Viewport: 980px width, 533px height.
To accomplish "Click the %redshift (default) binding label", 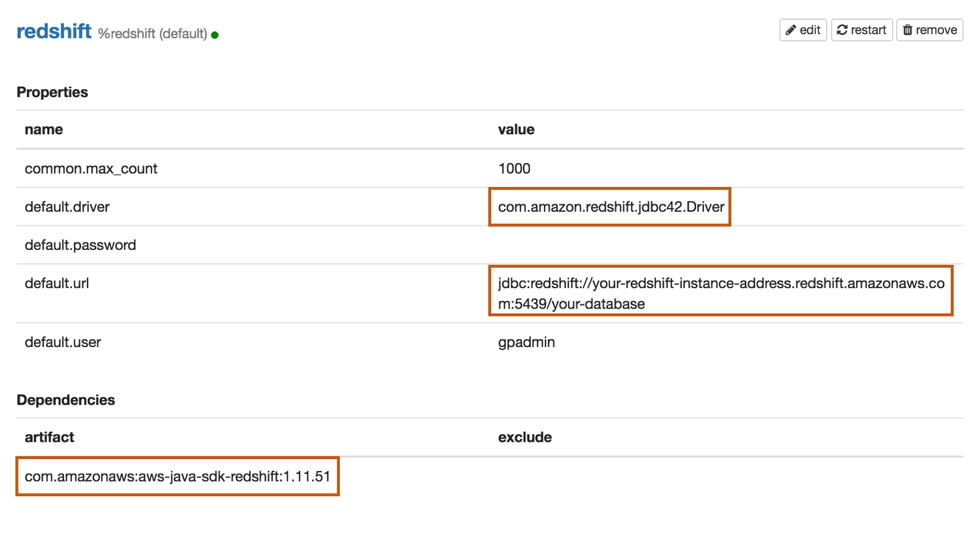I will pos(152,34).
